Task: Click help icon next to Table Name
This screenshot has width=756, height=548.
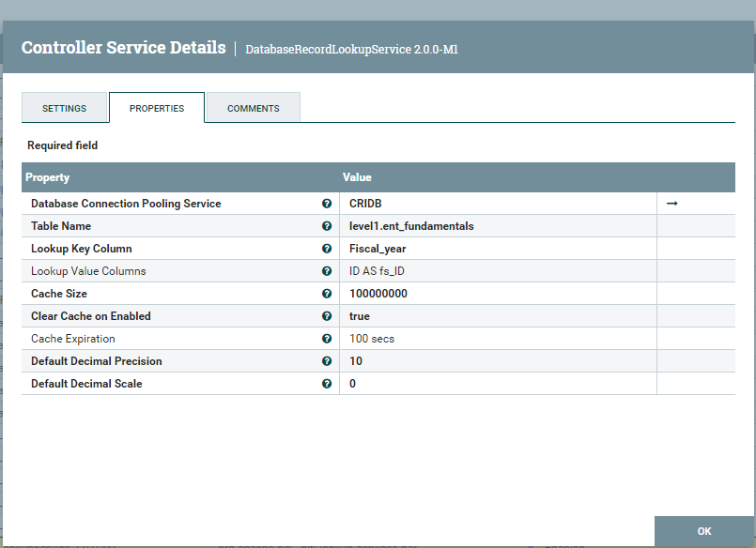Action: pos(327,226)
